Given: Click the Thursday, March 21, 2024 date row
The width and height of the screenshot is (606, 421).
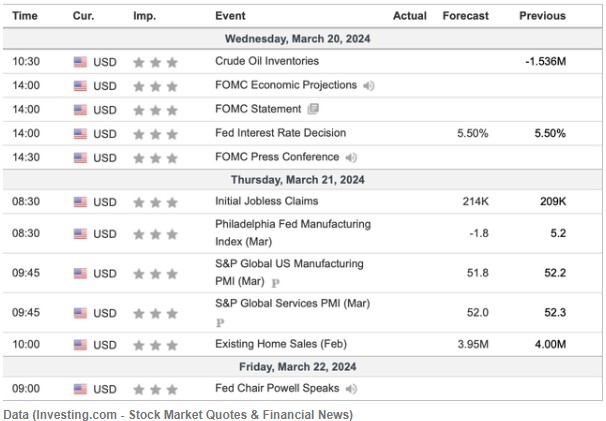Looking at the screenshot, I should pyautogui.click(x=303, y=180).
